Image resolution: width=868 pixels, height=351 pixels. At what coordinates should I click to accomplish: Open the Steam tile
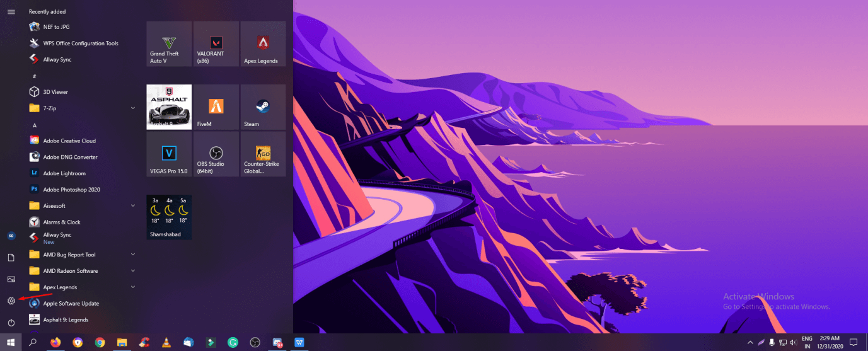point(263,107)
